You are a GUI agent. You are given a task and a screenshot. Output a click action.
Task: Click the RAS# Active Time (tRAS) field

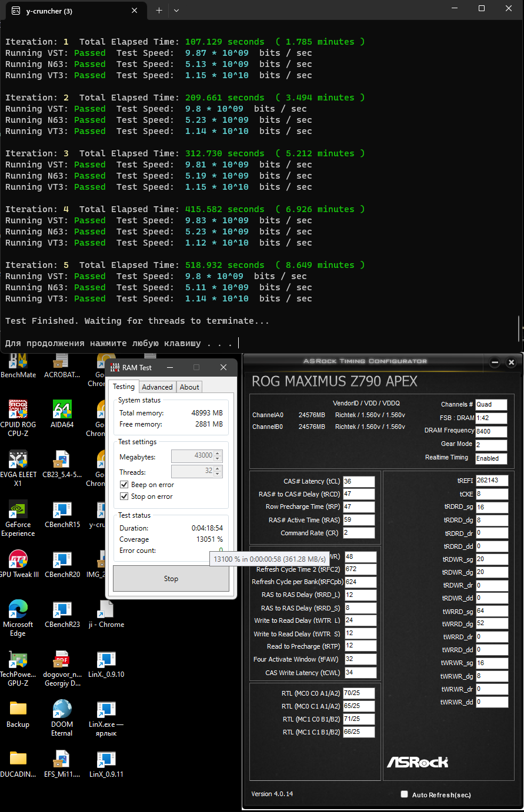coord(359,521)
